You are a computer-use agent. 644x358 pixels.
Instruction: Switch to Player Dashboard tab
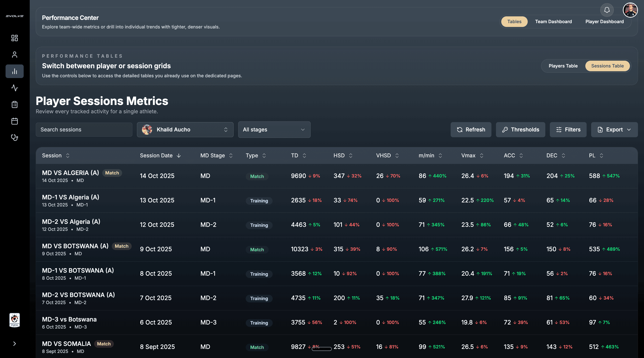[604, 22]
